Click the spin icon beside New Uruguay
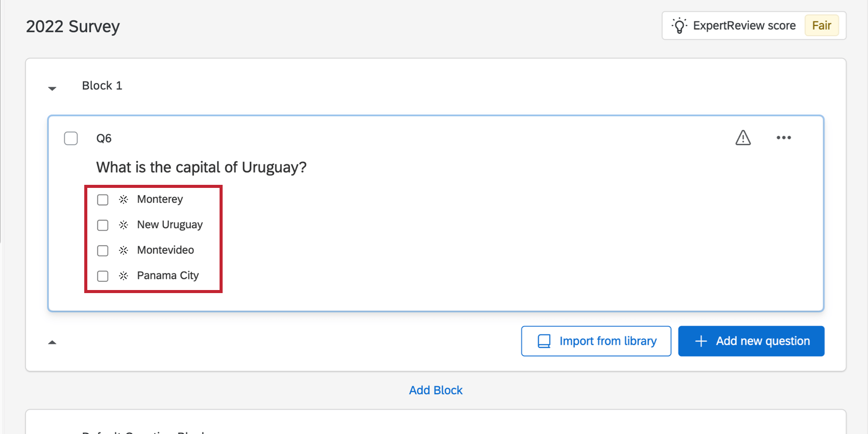Viewport: 868px width, 434px height. 123,225
